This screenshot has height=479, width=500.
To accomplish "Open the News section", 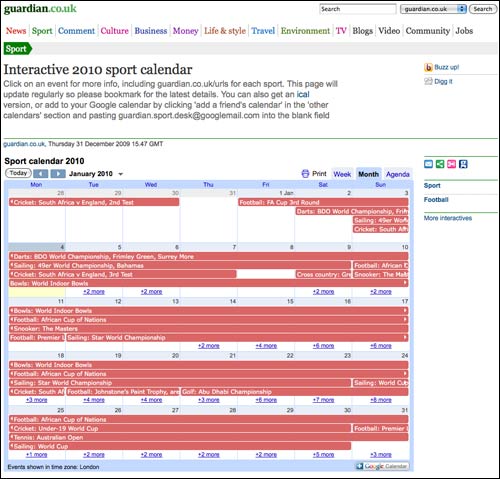I will tap(16, 31).
